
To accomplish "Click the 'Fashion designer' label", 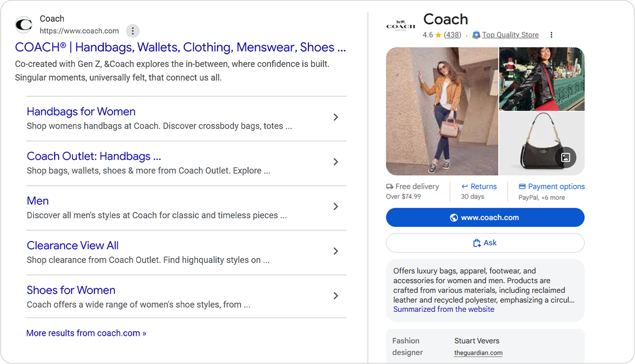I will click(407, 347).
